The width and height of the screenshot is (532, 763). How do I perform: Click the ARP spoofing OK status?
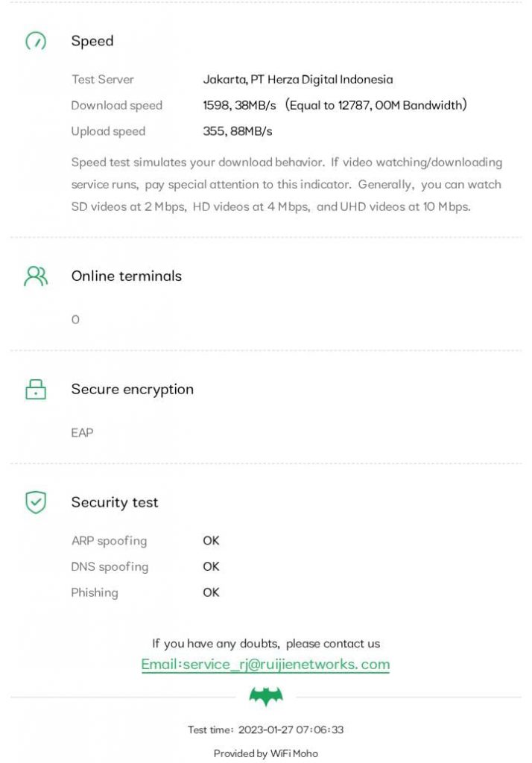211,541
